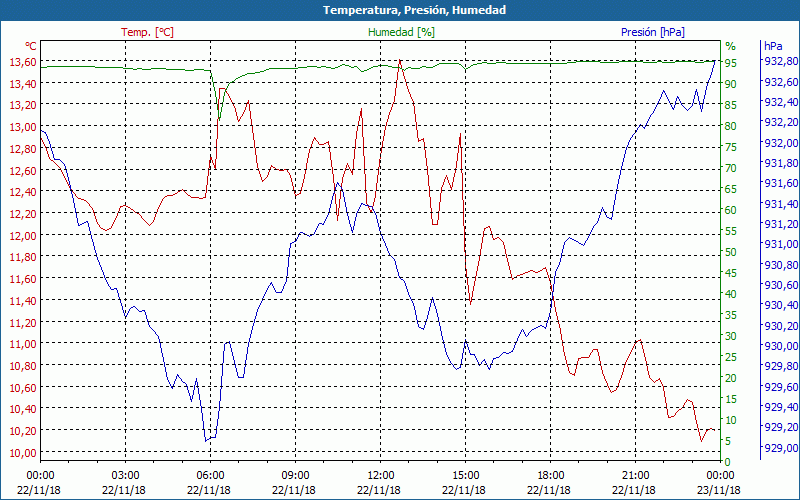Click pressure axis value '930,20'
Screen dimensions: 800x500
click(x=780, y=326)
